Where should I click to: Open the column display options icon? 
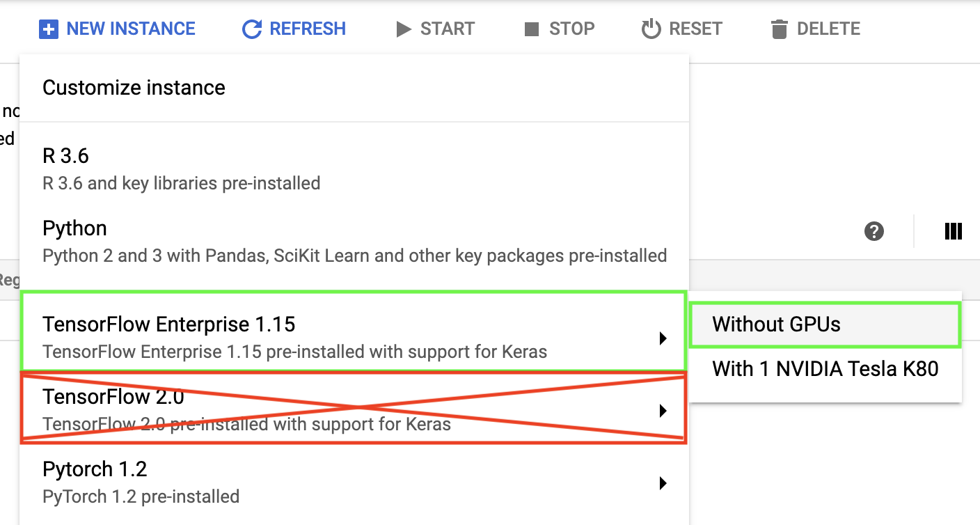954,231
